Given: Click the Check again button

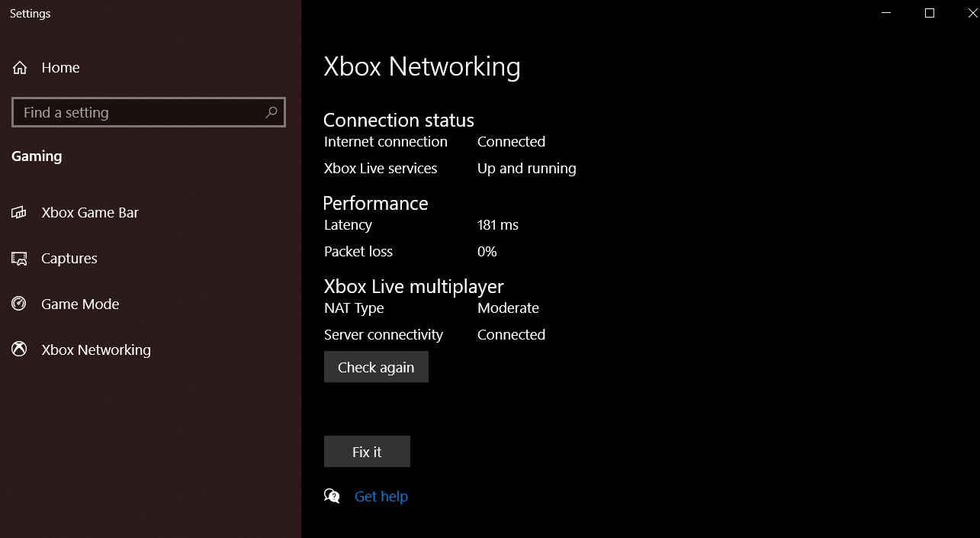Looking at the screenshot, I should point(376,367).
